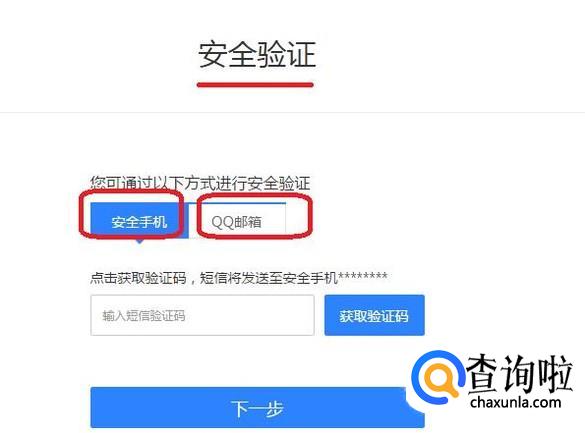This screenshot has width=585, height=433.
Task: Click the 您可通过以下方式进行安全验证 instruction text
Action: point(200,183)
